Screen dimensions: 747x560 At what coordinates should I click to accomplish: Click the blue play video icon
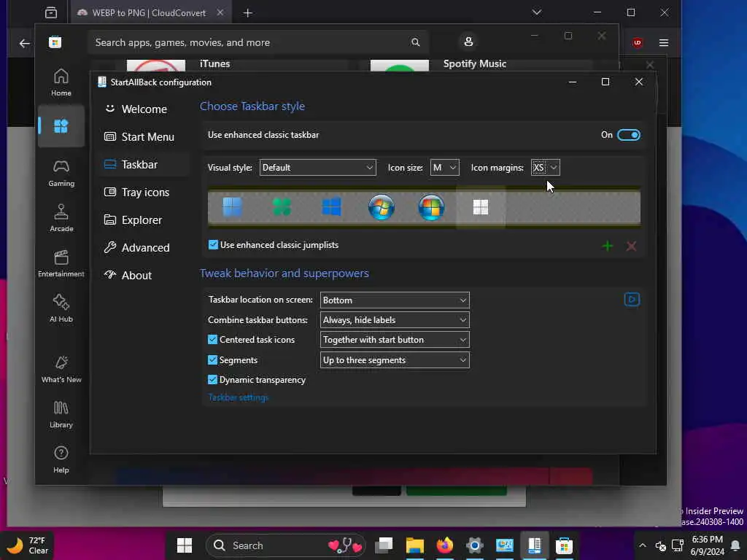[632, 300]
